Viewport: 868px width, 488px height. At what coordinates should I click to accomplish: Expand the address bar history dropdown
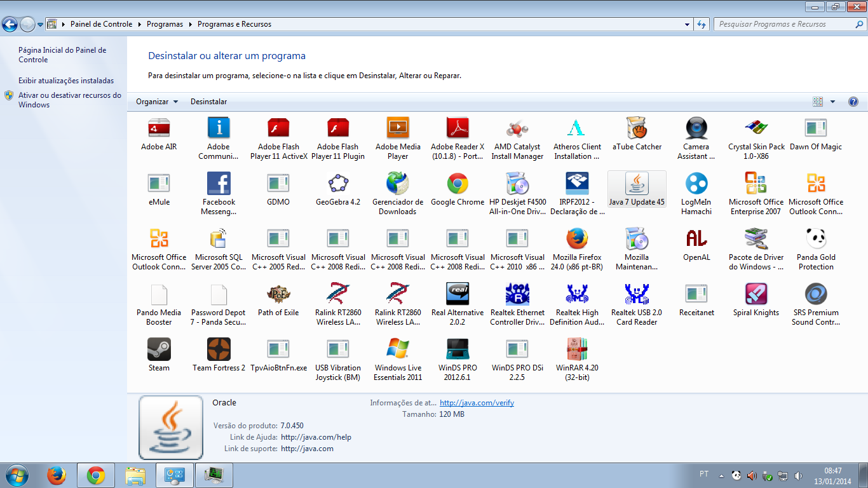pyautogui.click(x=688, y=24)
